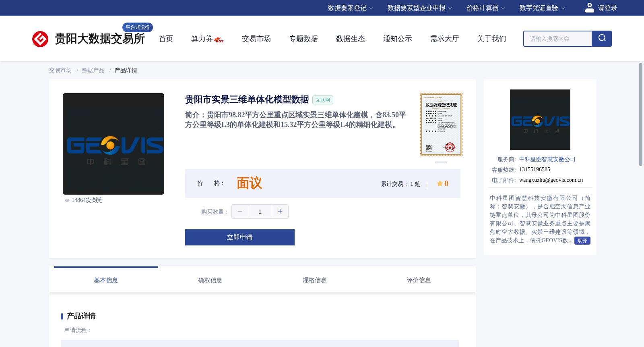The image size is (644, 347).
Task: Open 专题数据 navigation item
Action: click(x=303, y=39)
